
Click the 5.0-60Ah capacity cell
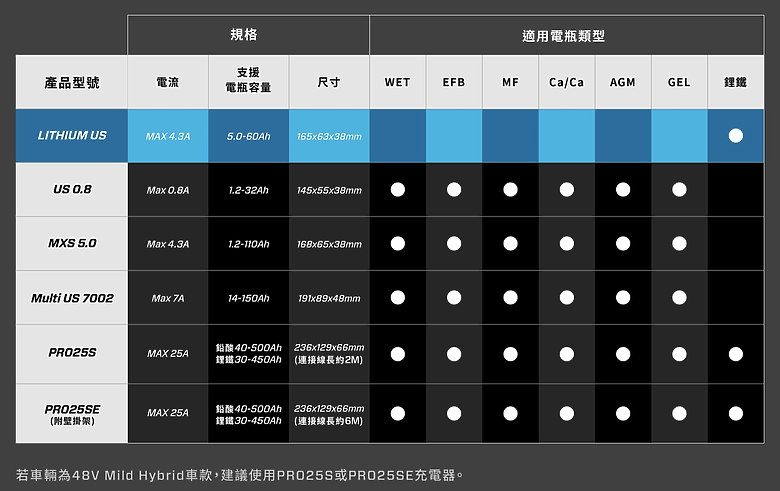click(x=248, y=136)
